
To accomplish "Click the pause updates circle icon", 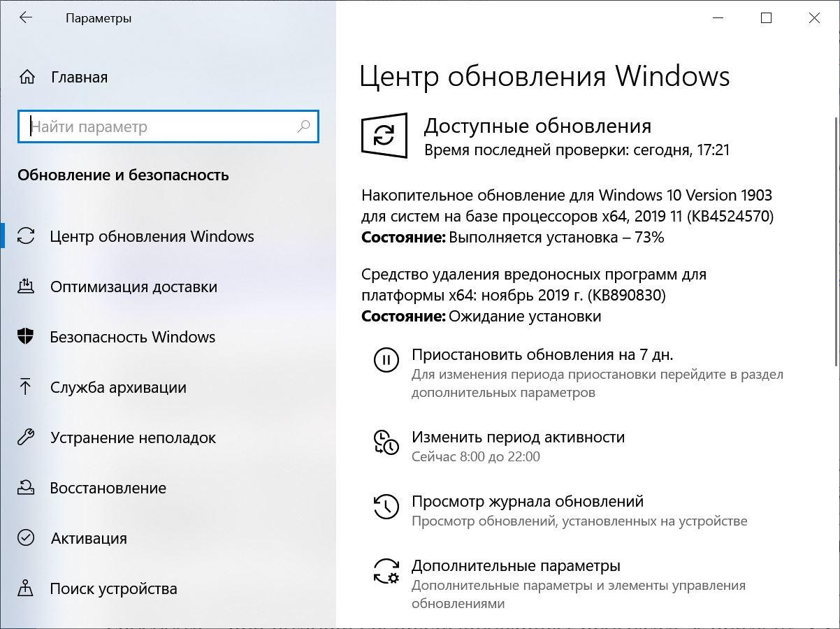I will click(386, 360).
